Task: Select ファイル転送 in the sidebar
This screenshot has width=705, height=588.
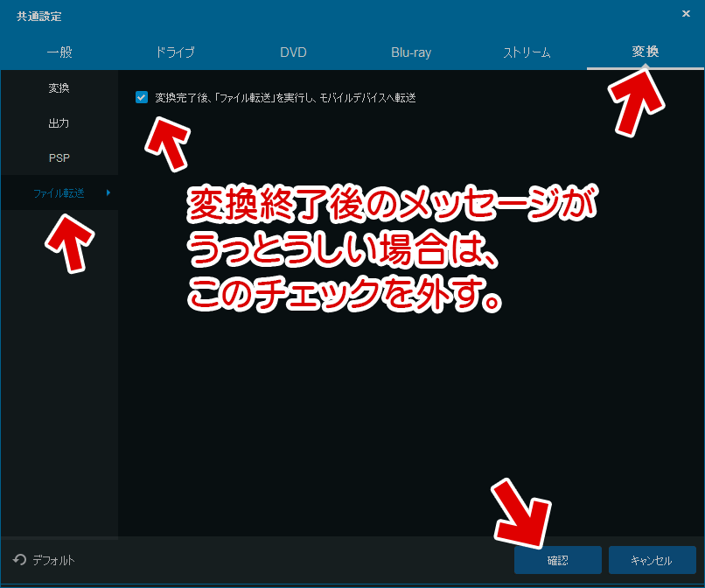Action: [x=59, y=193]
